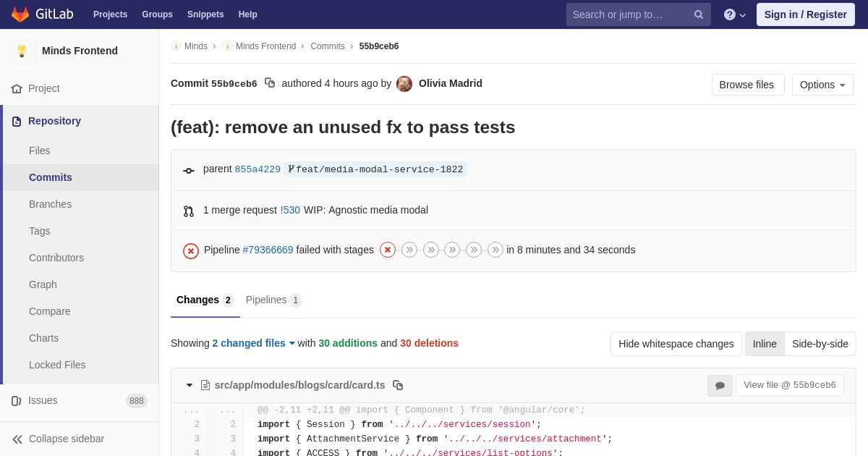Copy the commit SHA with the clipboard icon
This screenshot has width=868, height=456.
(x=270, y=83)
